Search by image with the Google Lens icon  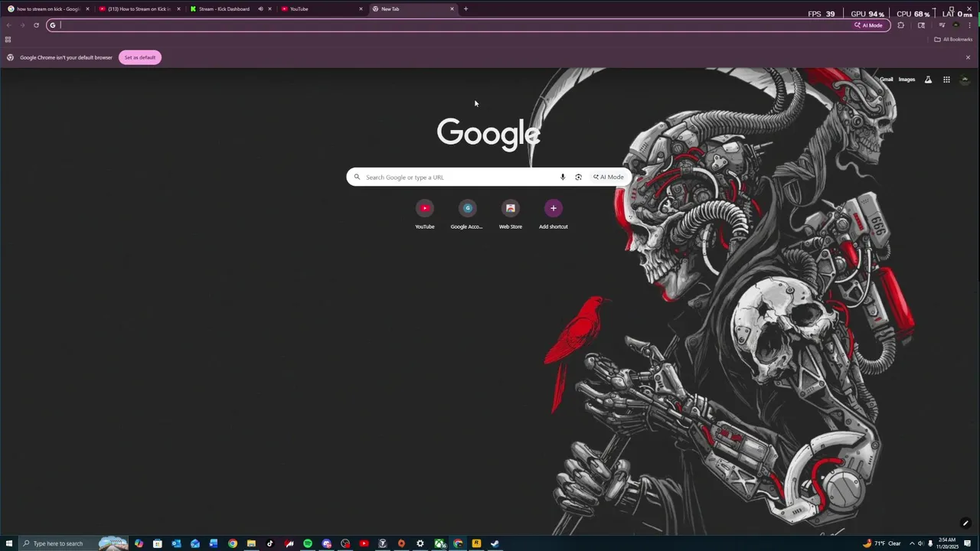coord(578,177)
